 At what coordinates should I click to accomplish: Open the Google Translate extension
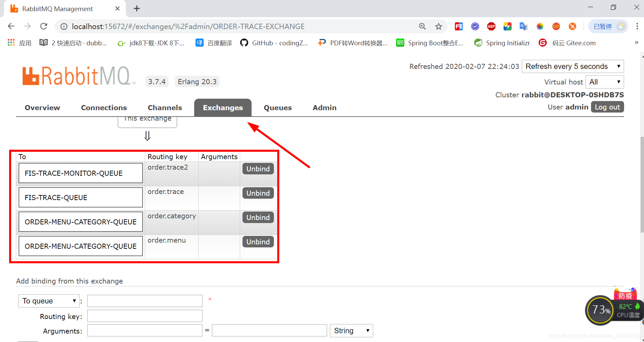click(523, 26)
